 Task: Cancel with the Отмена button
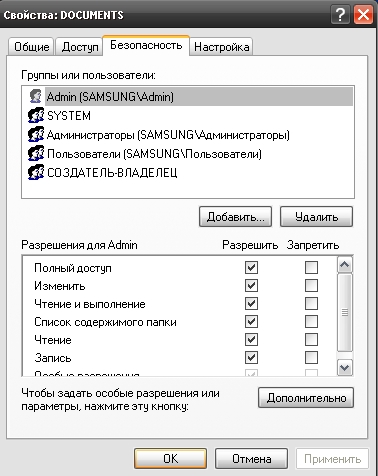click(251, 459)
